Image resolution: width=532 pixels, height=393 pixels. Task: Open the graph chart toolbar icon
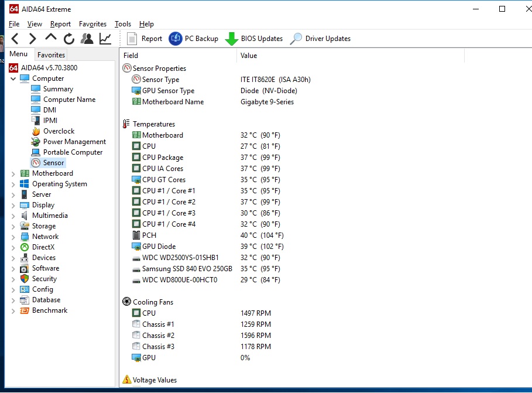(105, 39)
